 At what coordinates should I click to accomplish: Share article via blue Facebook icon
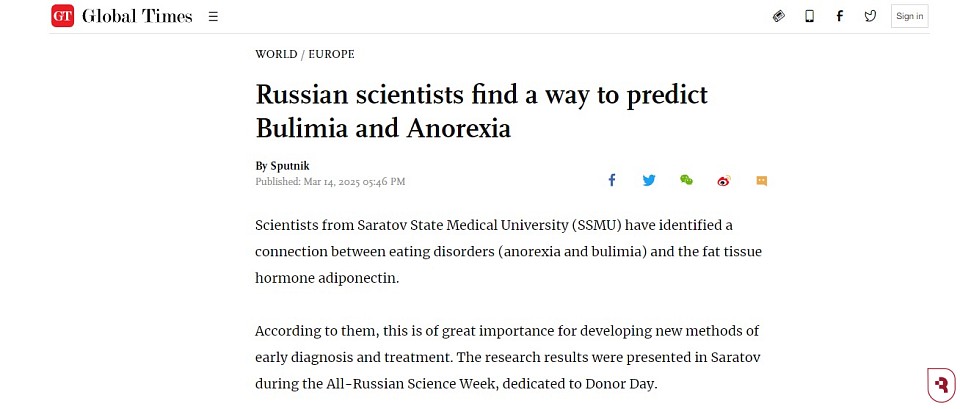tap(612, 180)
